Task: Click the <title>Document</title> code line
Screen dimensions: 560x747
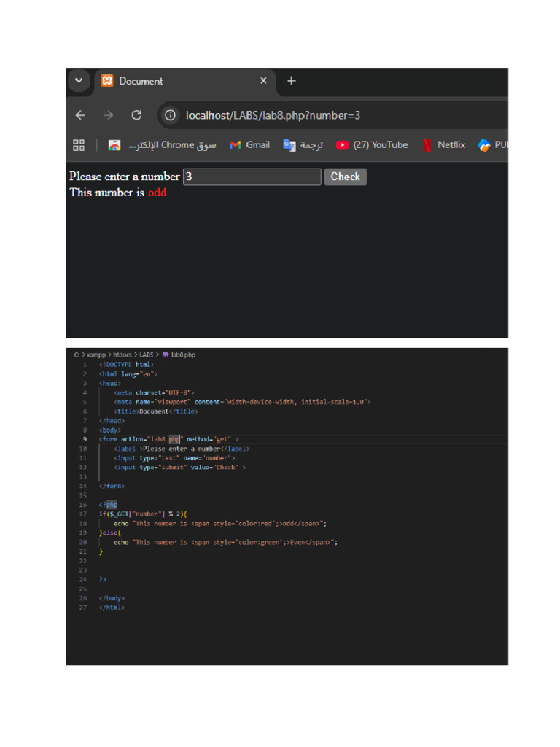Action: [156, 411]
